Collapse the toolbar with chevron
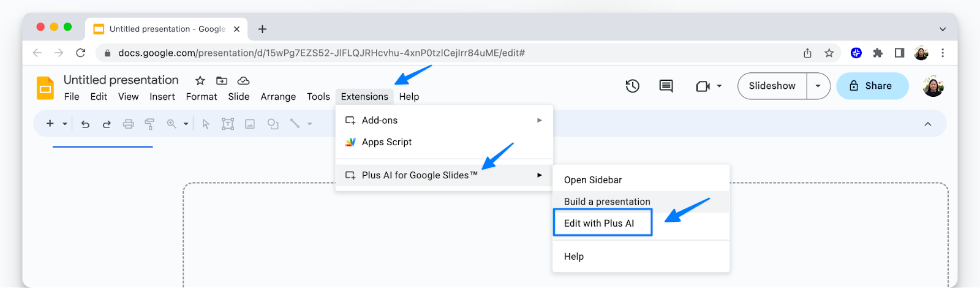Image resolution: width=980 pixels, height=288 pixels. click(x=928, y=124)
